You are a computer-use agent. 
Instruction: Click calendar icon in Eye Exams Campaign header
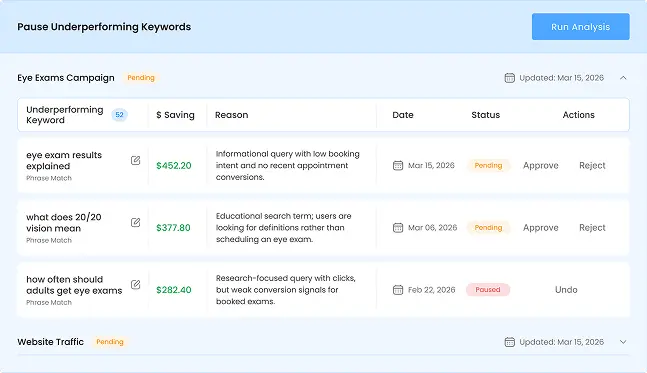point(510,78)
